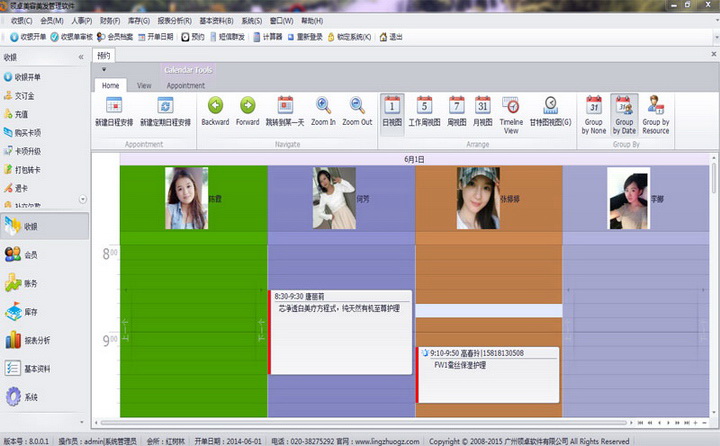Switch to the Appointment ribbon tab
The height and width of the screenshot is (446, 720).
(186, 85)
